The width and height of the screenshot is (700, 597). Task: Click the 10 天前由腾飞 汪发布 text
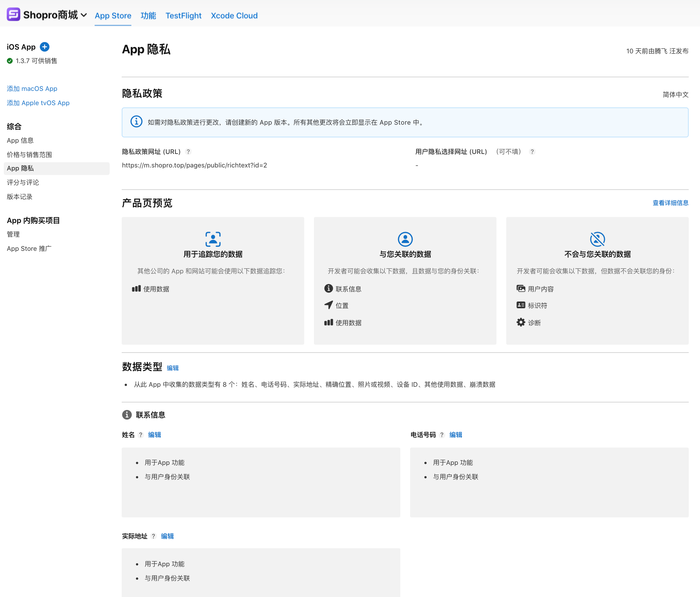pyautogui.click(x=657, y=51)
